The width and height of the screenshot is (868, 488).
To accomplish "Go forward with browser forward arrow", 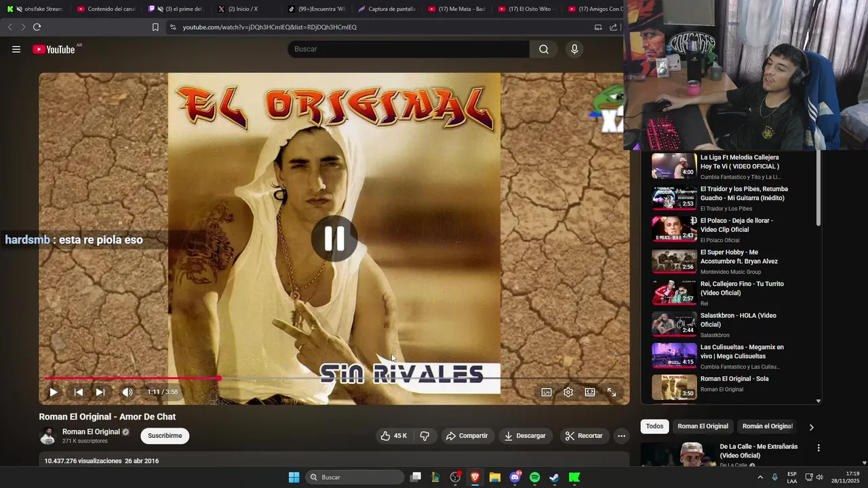I will pyautogui.click(x=23, y=27).
